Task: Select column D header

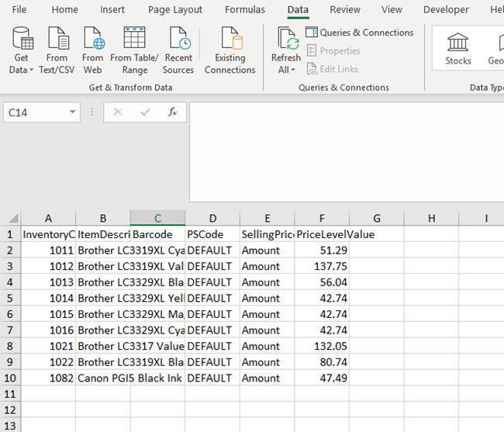Action: click(212, 219)
